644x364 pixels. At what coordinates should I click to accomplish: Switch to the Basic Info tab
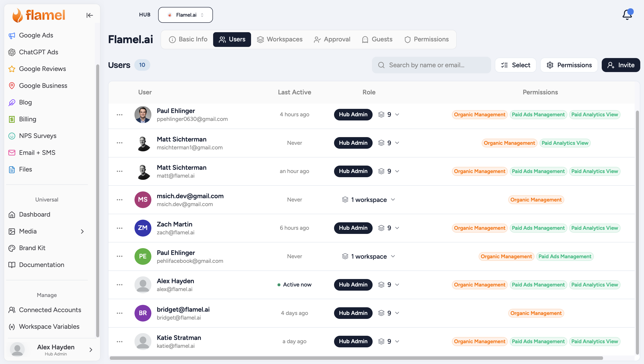[x=188, y=39]
